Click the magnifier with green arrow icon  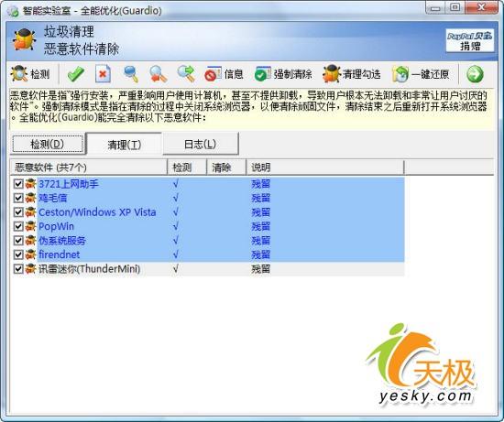186,74
